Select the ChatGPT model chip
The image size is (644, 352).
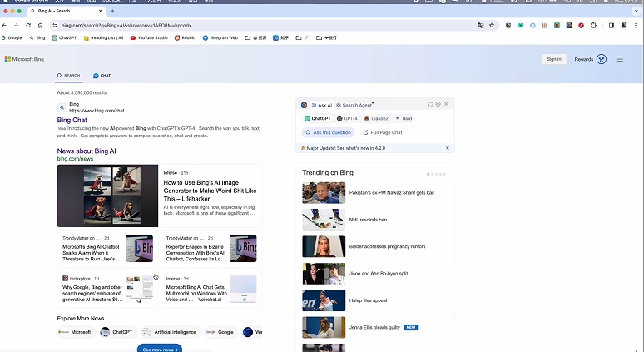click(317, 118)
